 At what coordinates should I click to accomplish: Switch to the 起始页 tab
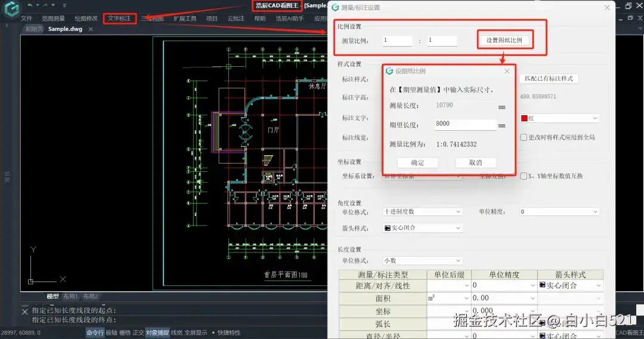[x=34, y=29]
